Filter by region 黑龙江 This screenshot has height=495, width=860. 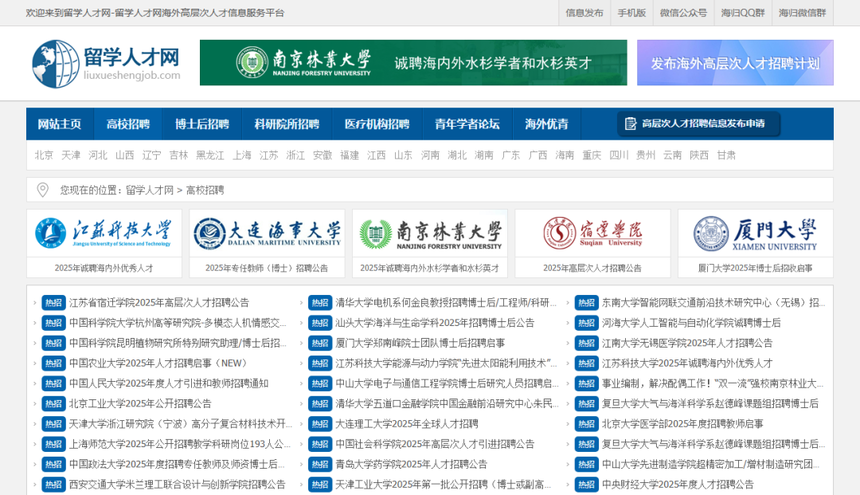210,155
